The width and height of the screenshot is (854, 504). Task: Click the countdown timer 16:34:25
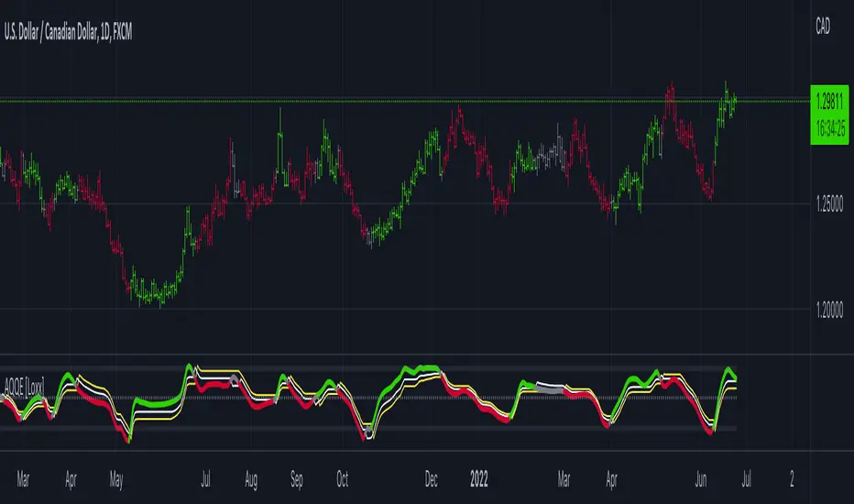click(830, 128)
